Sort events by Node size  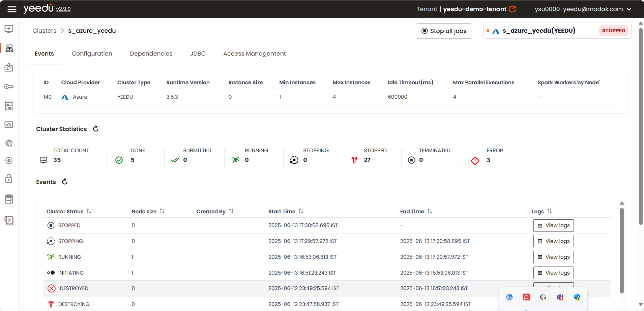(162, 211)
